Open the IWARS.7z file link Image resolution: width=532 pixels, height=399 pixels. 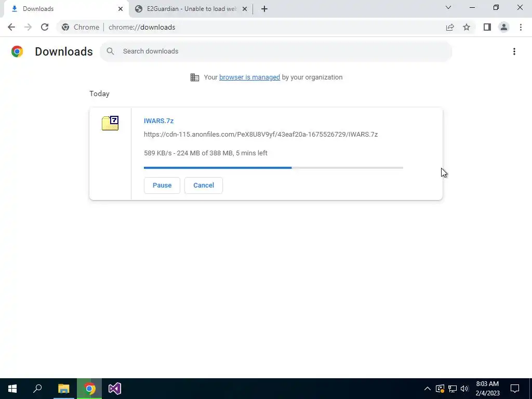point(158,121)
